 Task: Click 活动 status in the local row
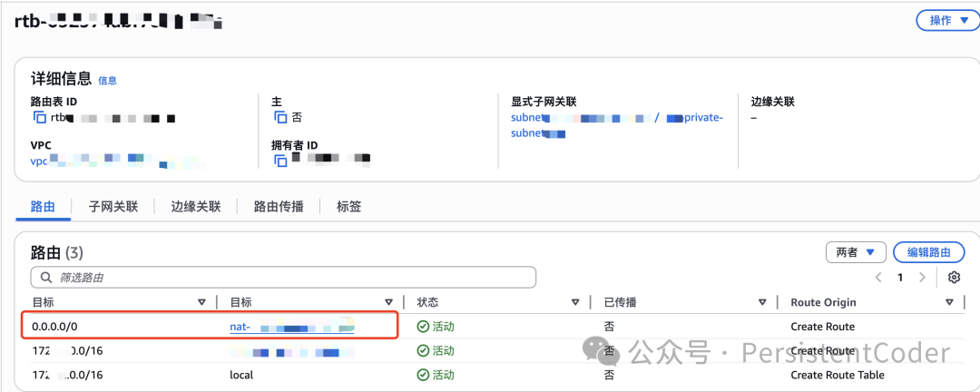pyautogui.click(x=443, y=375)
